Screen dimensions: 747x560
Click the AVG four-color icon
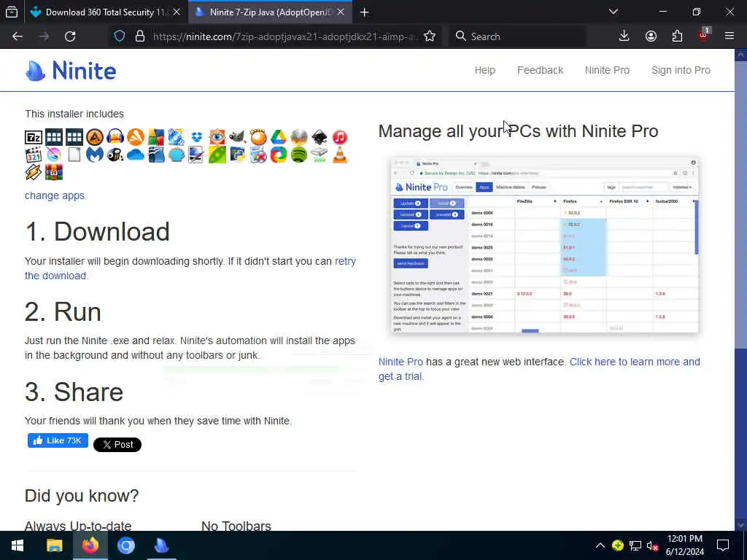click(156, 138)
